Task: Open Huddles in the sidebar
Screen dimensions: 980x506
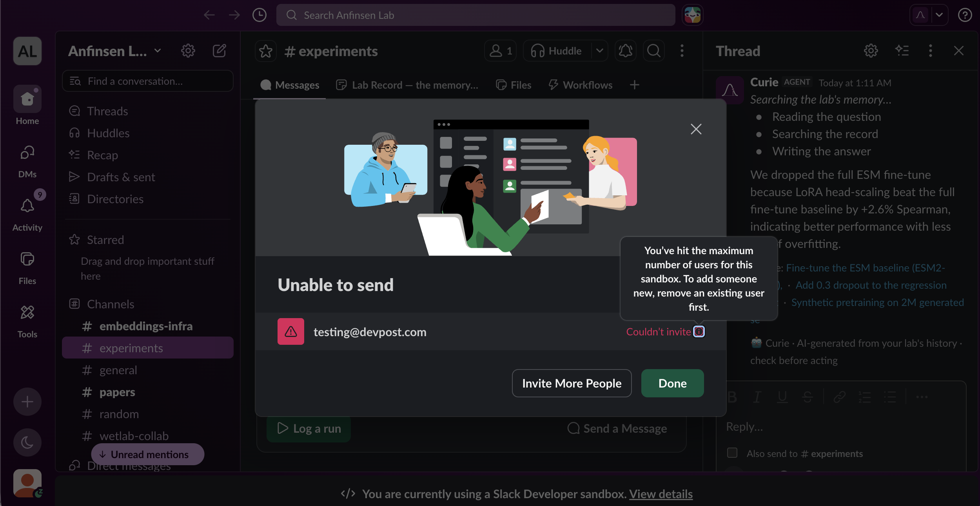Action: pos(148,133)
